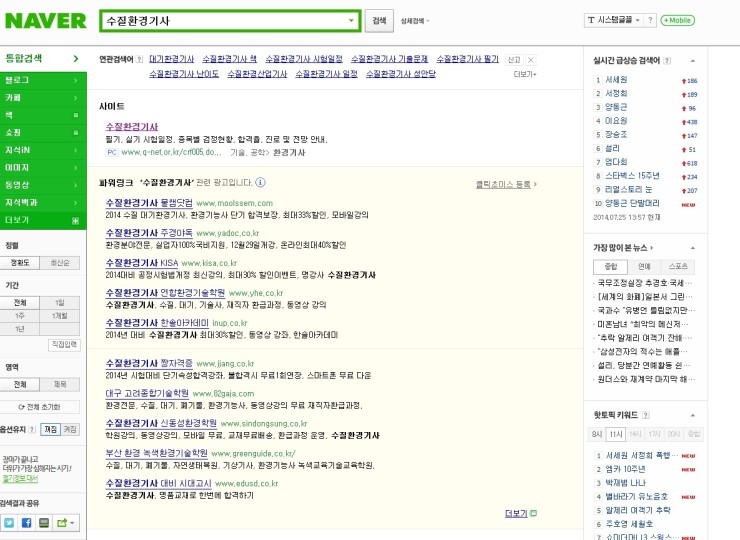
Task: Expand the 더보기 sidebar menu plus icon
Action: tap(75, 220)
